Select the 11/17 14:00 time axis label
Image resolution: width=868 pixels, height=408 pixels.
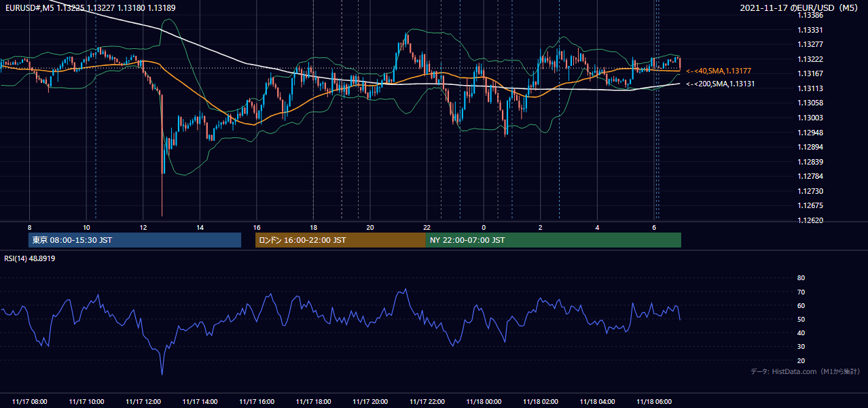tap(200, 402)
